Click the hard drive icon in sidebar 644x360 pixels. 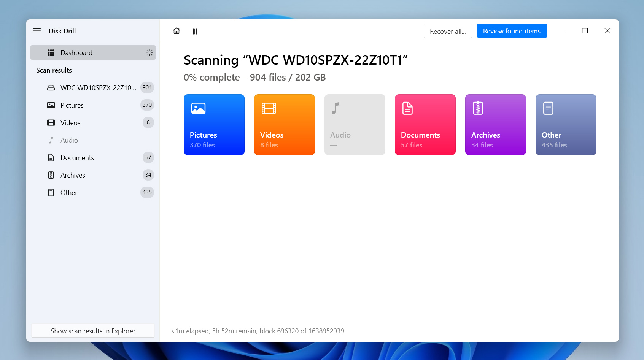pos(51,87)
